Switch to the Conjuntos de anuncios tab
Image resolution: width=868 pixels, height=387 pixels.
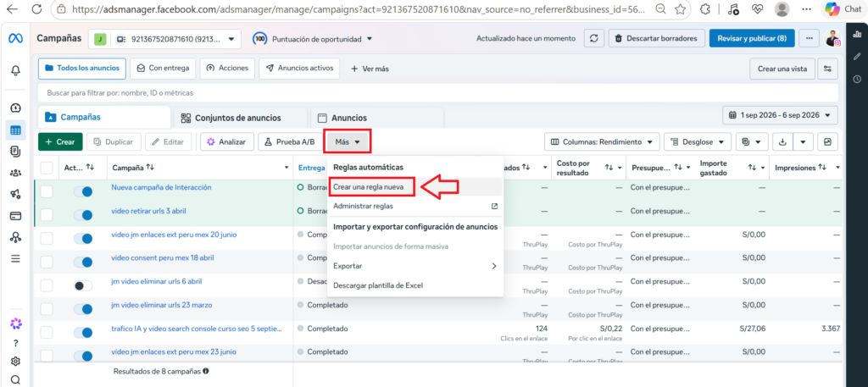pyautogui.click(x=240, y=118)
